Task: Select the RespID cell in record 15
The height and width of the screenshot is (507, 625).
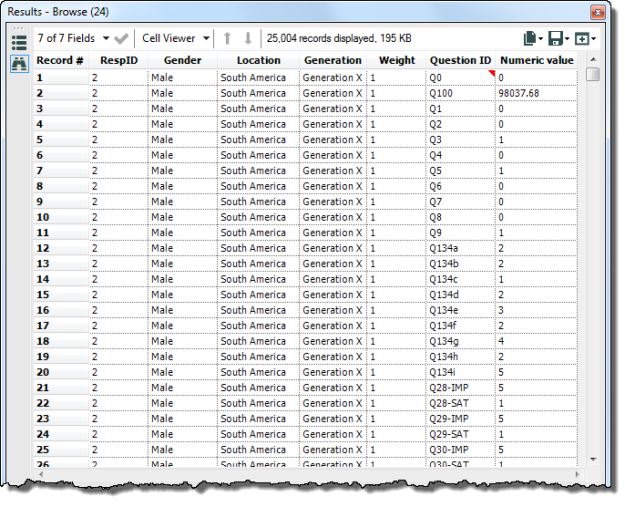Action: tap(119, 295)
